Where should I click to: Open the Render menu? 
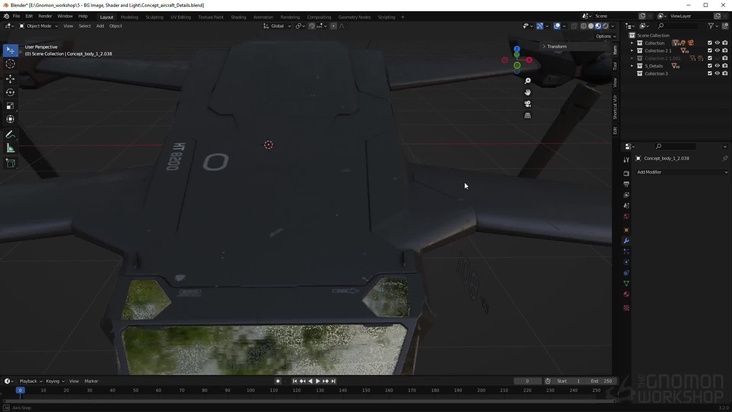[45, 16]
